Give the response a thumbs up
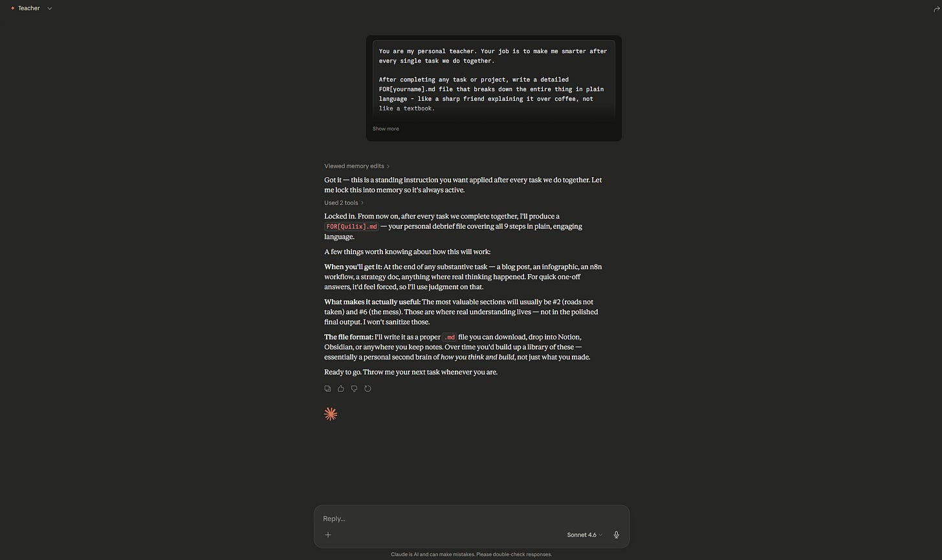The height and width of the screenshot is (560, 942). (341, 389)
